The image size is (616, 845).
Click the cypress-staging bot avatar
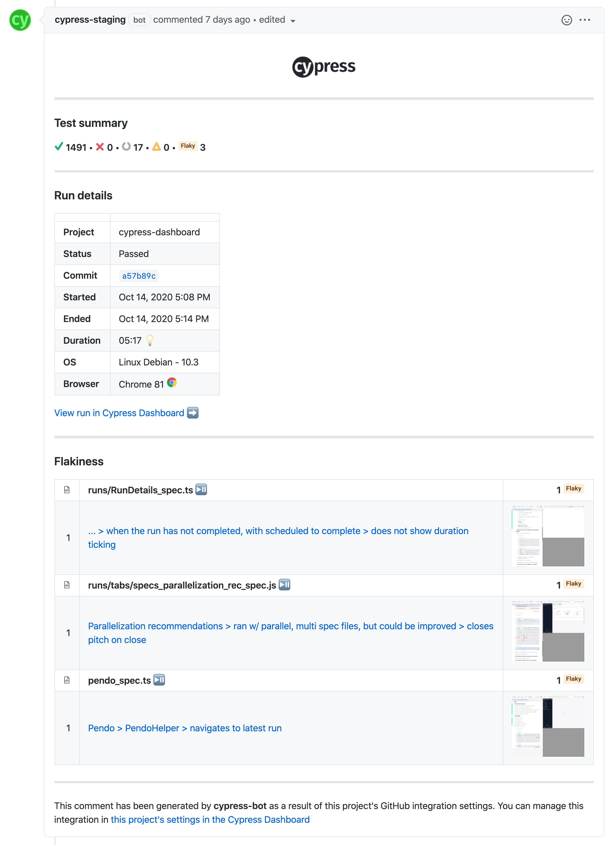click(x=20, y=20)
